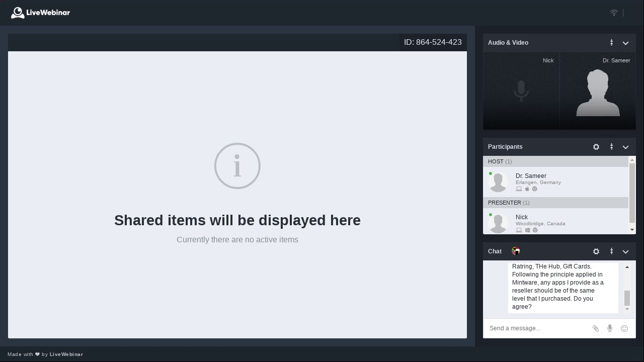Click Dr. Sameer's Chrome browser icon
This screenshot has height=362, width=644.
pos(535,189)
